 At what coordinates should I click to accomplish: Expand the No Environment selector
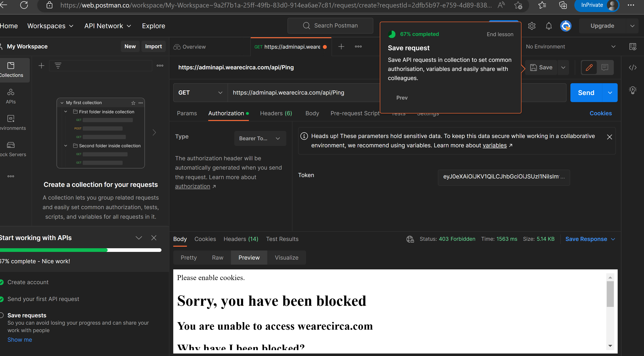pyautogui.click(x=570, y=47)
